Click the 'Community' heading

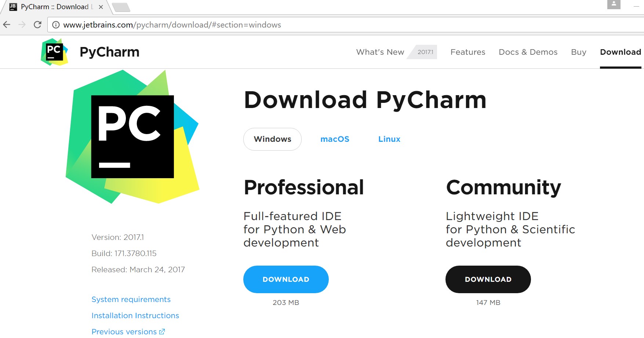[x=503, y=188]
